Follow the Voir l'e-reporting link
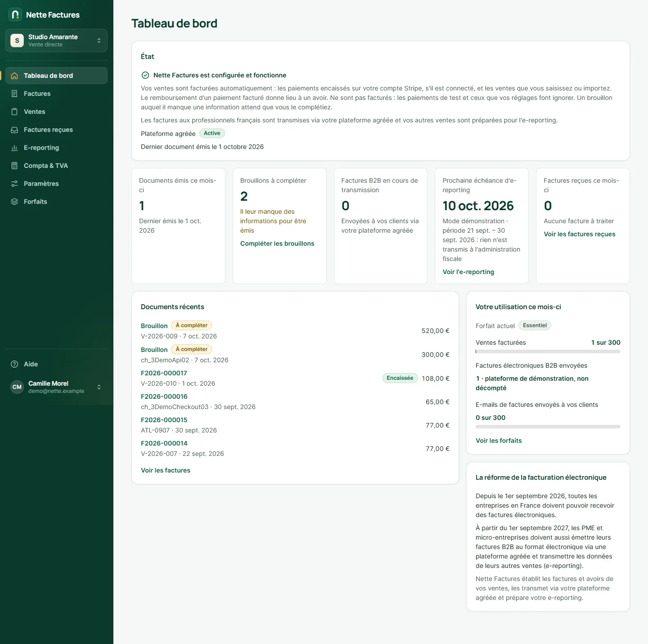Image resolution: width=648 pixels, height=644 pixels. (468, 272)
